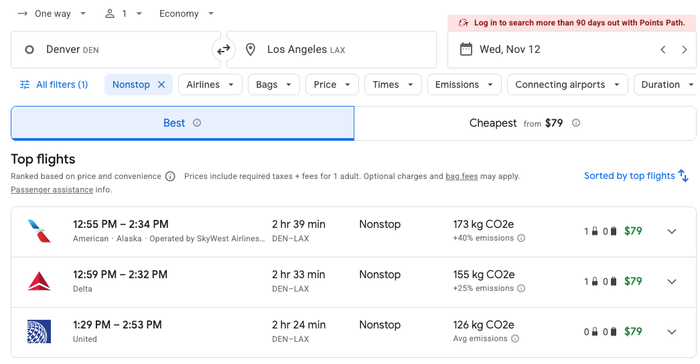This screenshot has width=700, height=364.
Task: Open the Passenger assistance link
Action: (x=52, y=190)
